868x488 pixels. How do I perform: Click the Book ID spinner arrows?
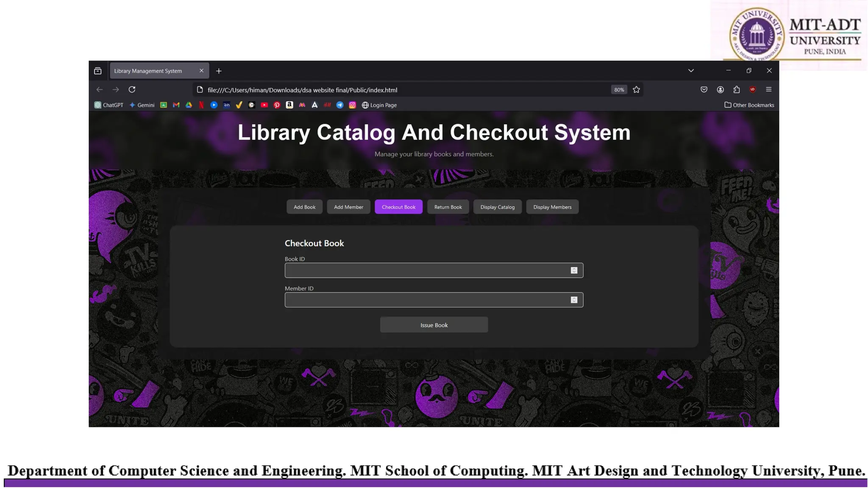574,270
